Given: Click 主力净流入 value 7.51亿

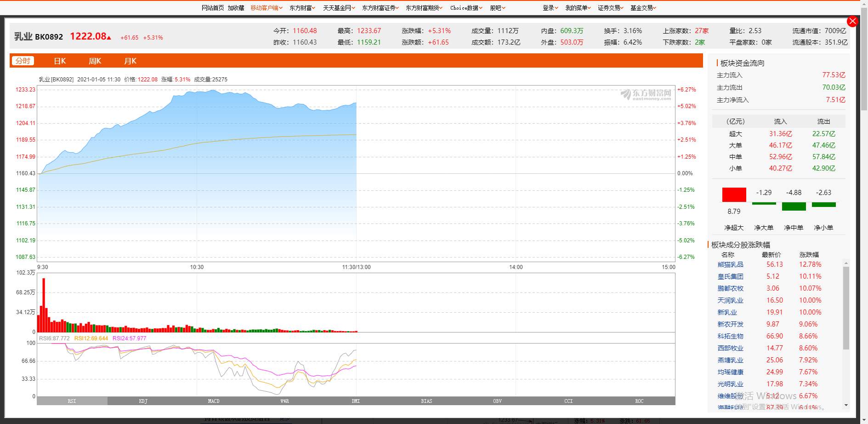Looking at the screenshot, I should pyautogui.click(x=835, y=100).
